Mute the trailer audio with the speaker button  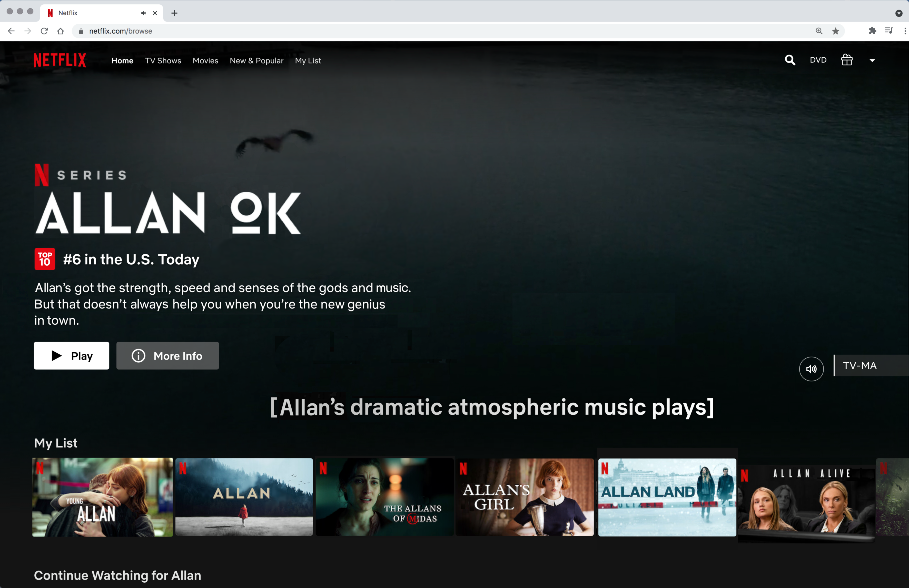(811, 369)
